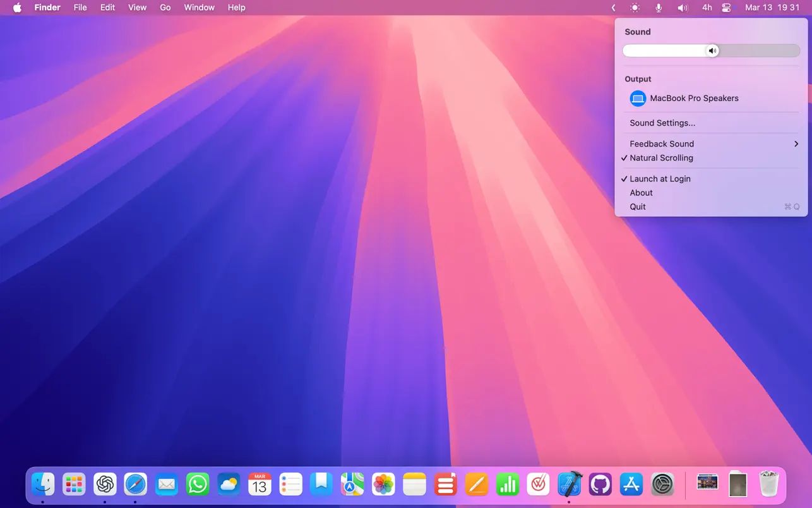This screenshot has height=508, width=812.
Task: Open Xcode from the Dock
Action: [x=570, y=485]
